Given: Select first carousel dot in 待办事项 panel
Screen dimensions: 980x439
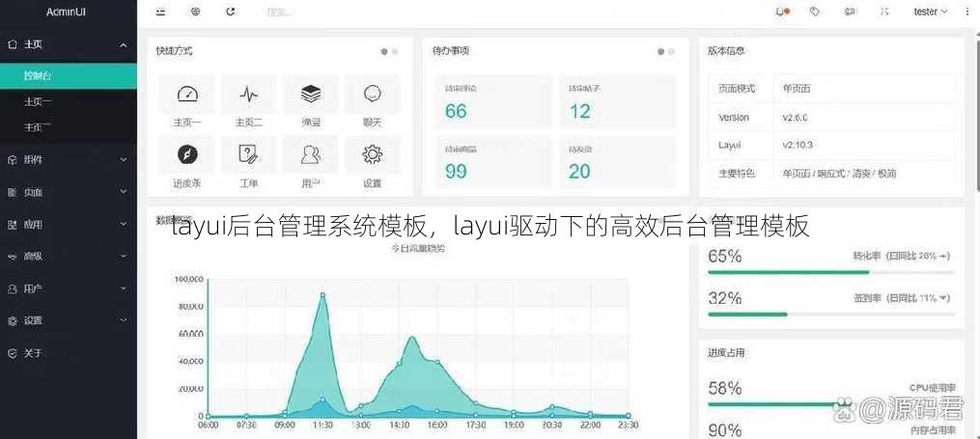Looking at the screenshot, I should [x=660, y=52].
